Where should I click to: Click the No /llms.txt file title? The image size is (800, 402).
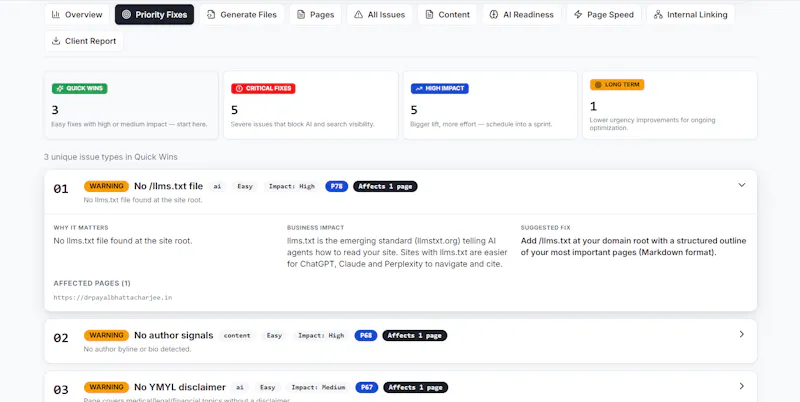coord(168,186)
